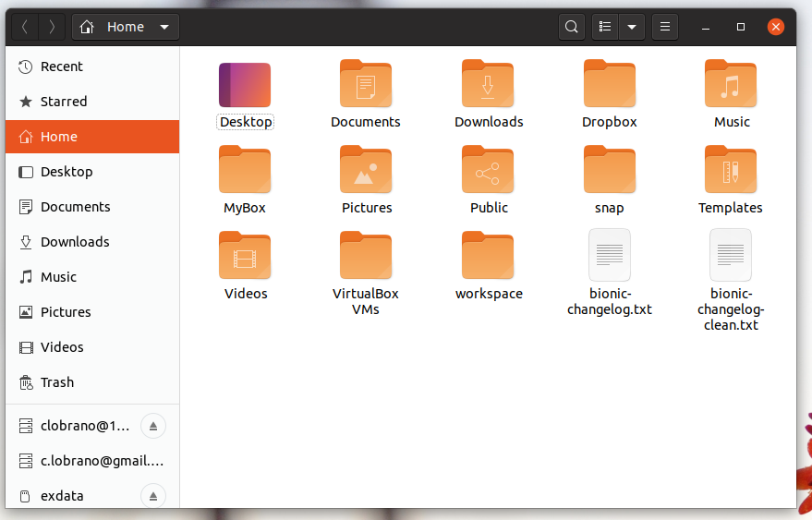812x520 pixels.
Task: Click the search magnifier icon
Action: point(571,27)
